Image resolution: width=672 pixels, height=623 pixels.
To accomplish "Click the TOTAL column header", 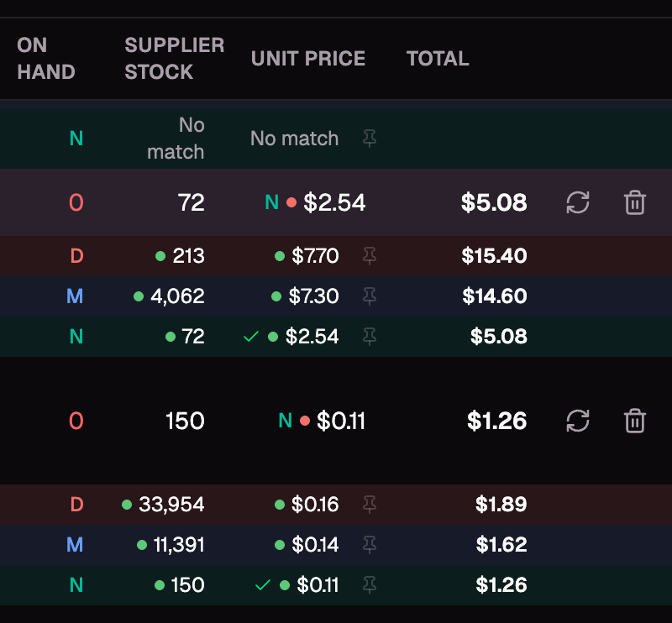I will [x=437, y=59].
